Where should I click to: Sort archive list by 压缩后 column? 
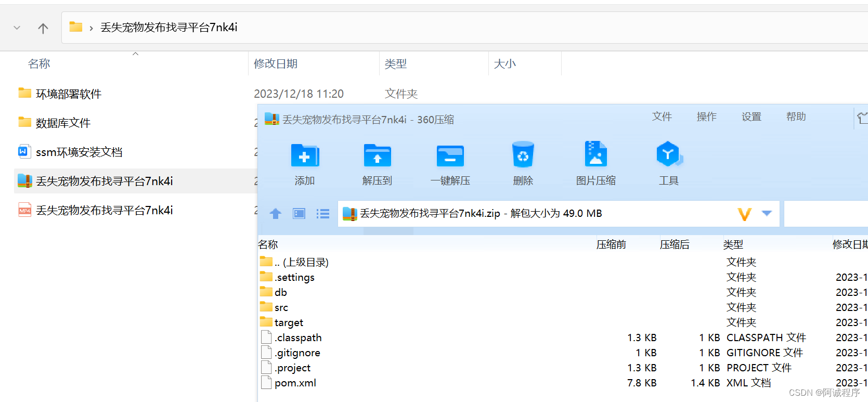(x=675, y=244)
